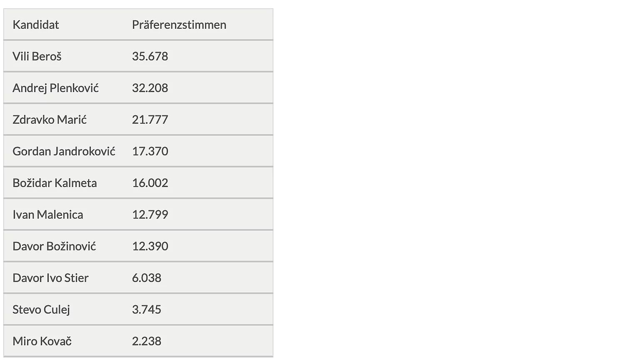Select the Davor Božinović name cell
Viewport: 641px width, 364px height.
(54, 246)
